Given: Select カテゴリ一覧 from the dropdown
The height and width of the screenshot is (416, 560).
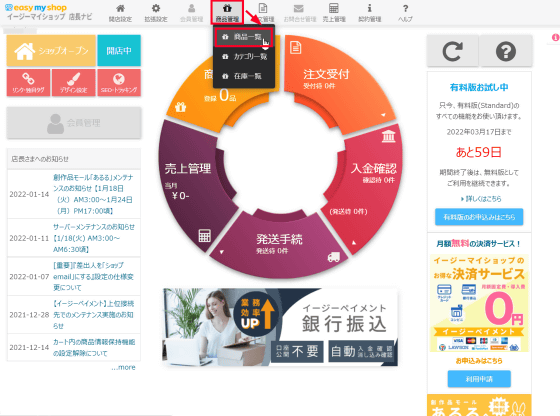Looking at the screenshot, I should point(244,56).
